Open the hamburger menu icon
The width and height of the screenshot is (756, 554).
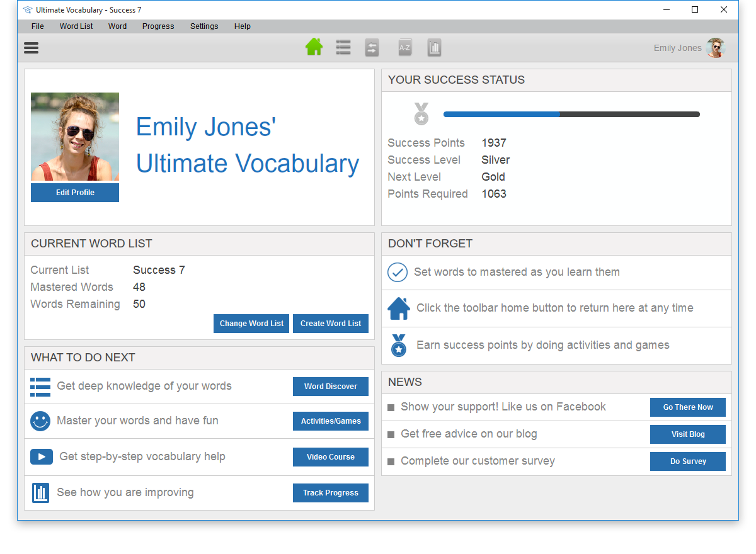tap(31, 48)
